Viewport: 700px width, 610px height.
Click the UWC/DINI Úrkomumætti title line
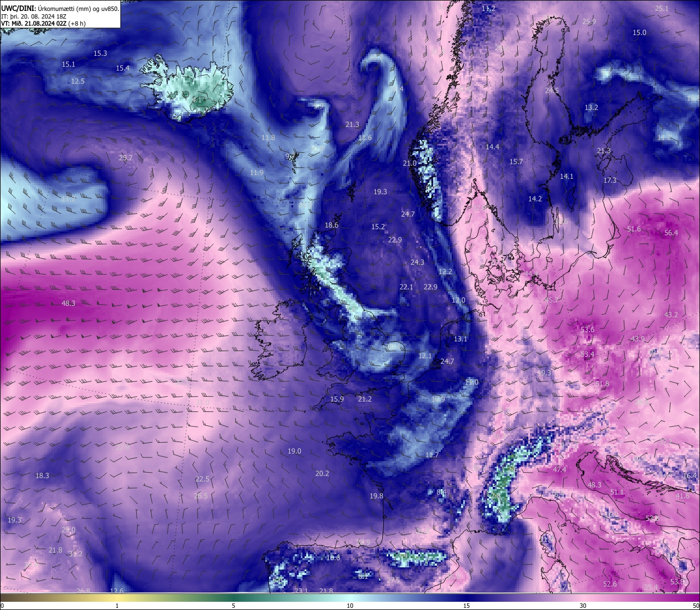(x=60, y=9)
